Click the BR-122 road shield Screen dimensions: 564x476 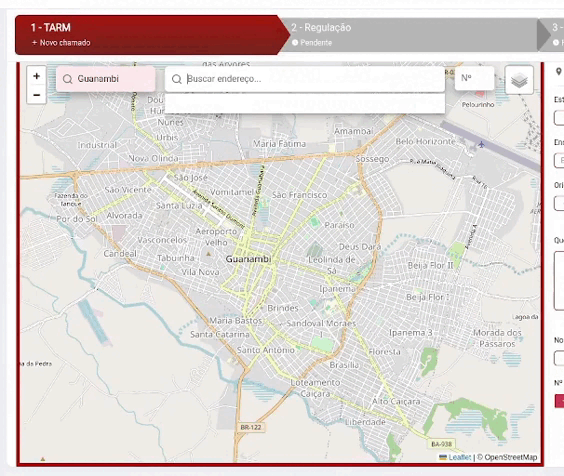click(251, 427)
